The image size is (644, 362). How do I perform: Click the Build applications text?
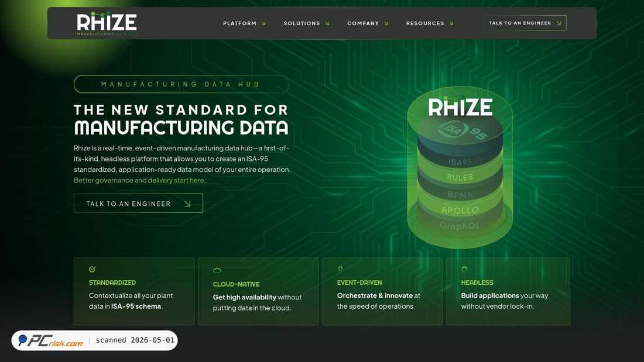(490, 295)
